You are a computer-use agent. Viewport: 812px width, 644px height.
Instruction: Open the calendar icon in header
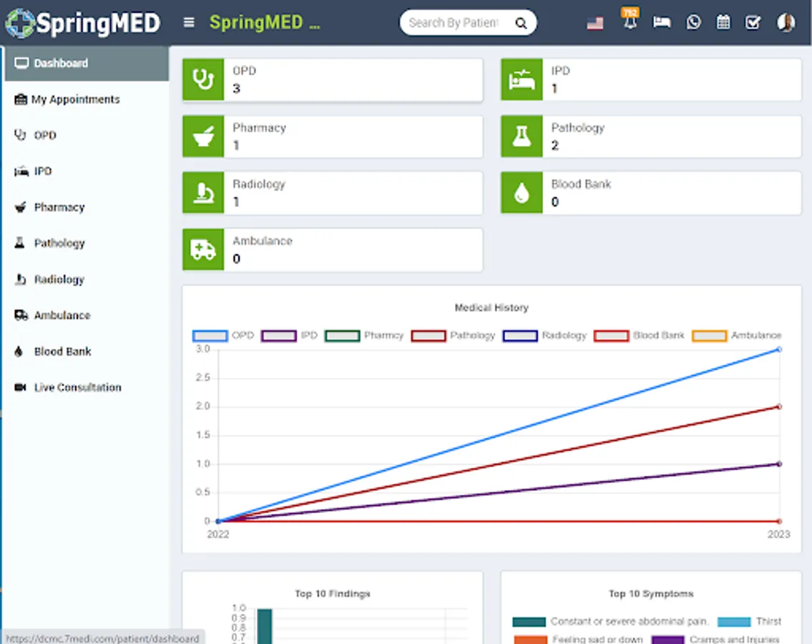pos(723,22)
